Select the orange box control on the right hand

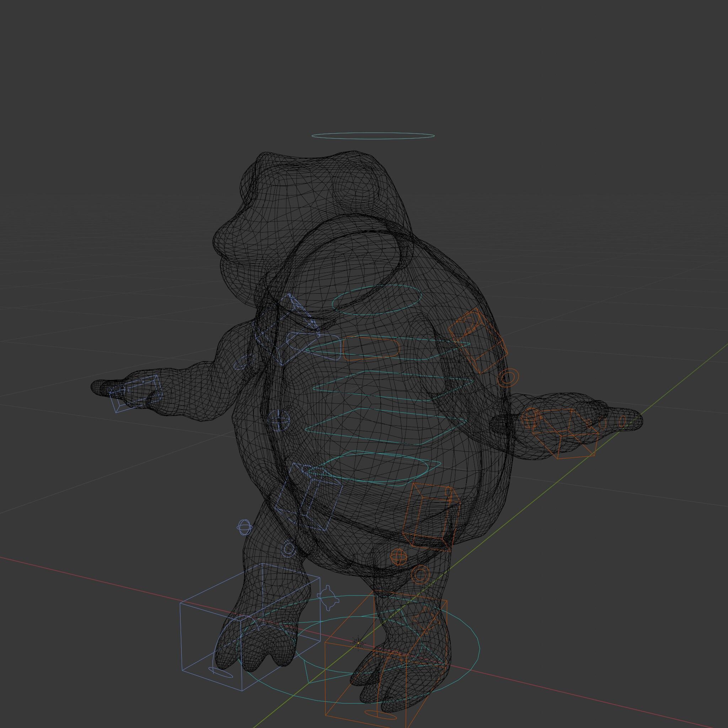pos(565,434)
